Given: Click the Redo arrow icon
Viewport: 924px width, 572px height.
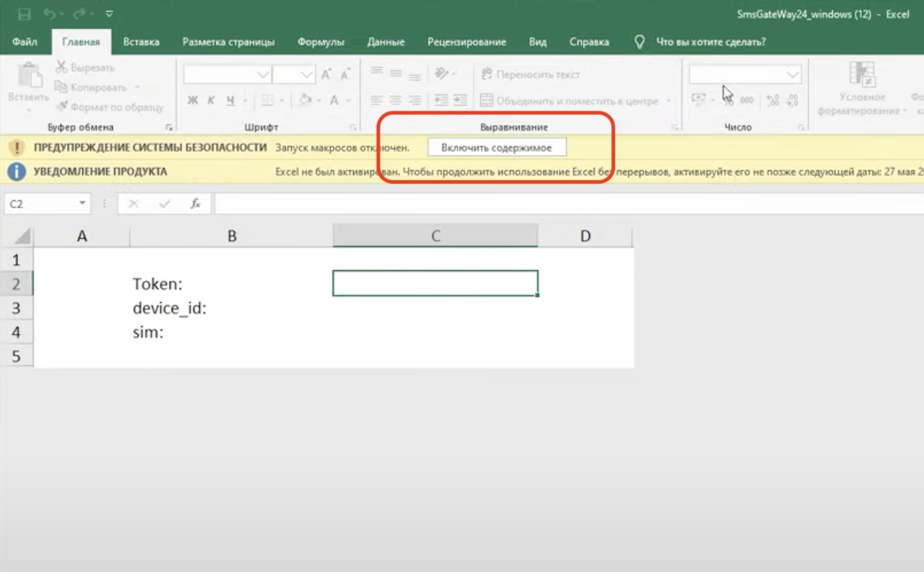Looking at the screenshot, I should pyautogui.click(x=79, y=14).
